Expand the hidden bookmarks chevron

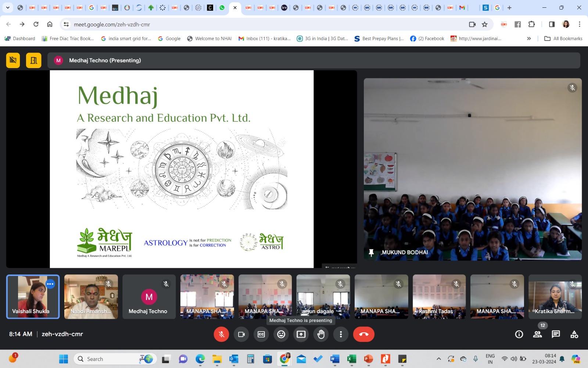coord(529,39)
